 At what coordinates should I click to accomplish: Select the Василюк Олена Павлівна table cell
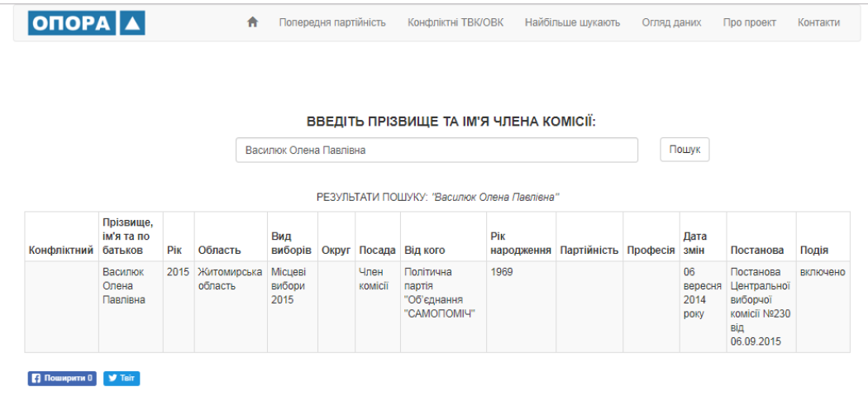pyautogui.click(x=122, y=285)
